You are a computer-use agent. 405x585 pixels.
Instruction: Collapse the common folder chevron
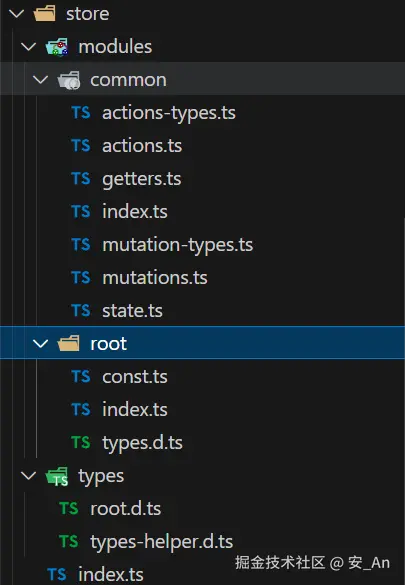(40, 80)
